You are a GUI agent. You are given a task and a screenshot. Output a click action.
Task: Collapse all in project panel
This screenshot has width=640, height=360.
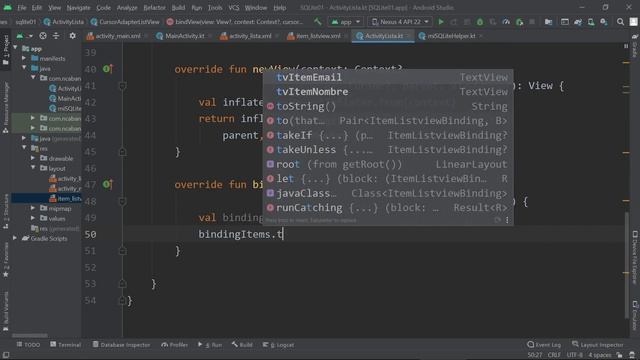coord(56,36)
